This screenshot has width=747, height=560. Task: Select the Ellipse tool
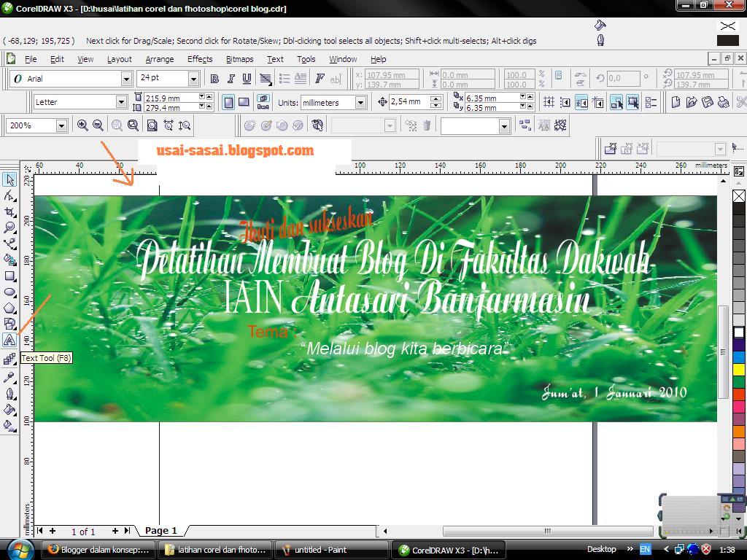click(x=10, y=292)
